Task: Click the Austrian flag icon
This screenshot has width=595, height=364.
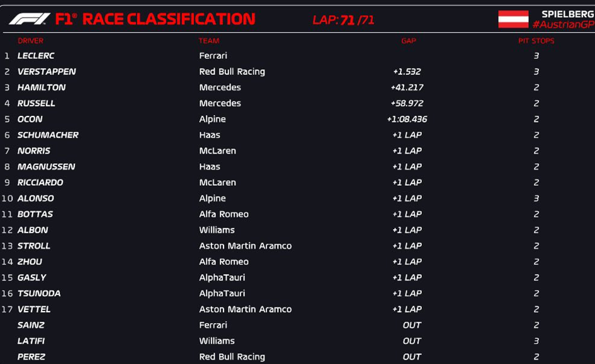Action: click(513, 19)
